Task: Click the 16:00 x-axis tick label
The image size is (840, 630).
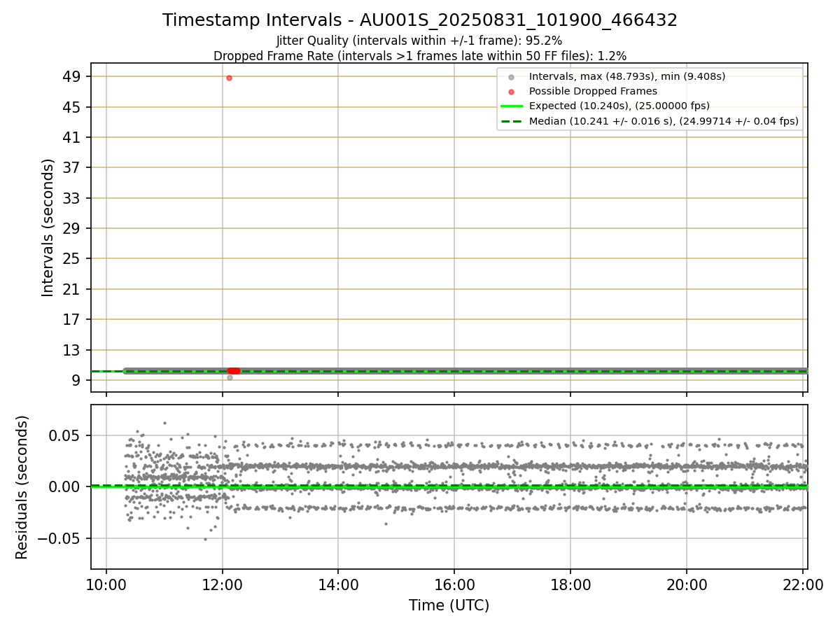Action: coord(454,586)
